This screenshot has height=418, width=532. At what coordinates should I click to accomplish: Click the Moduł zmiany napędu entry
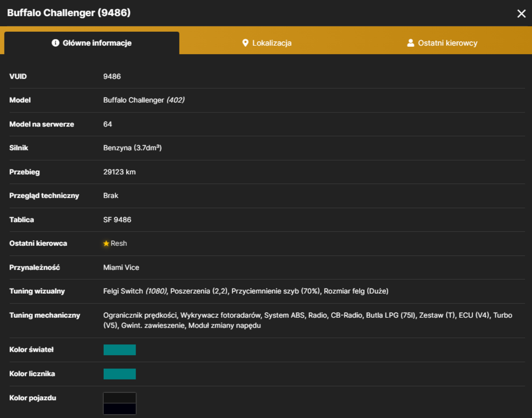click(x=225, y=325)
